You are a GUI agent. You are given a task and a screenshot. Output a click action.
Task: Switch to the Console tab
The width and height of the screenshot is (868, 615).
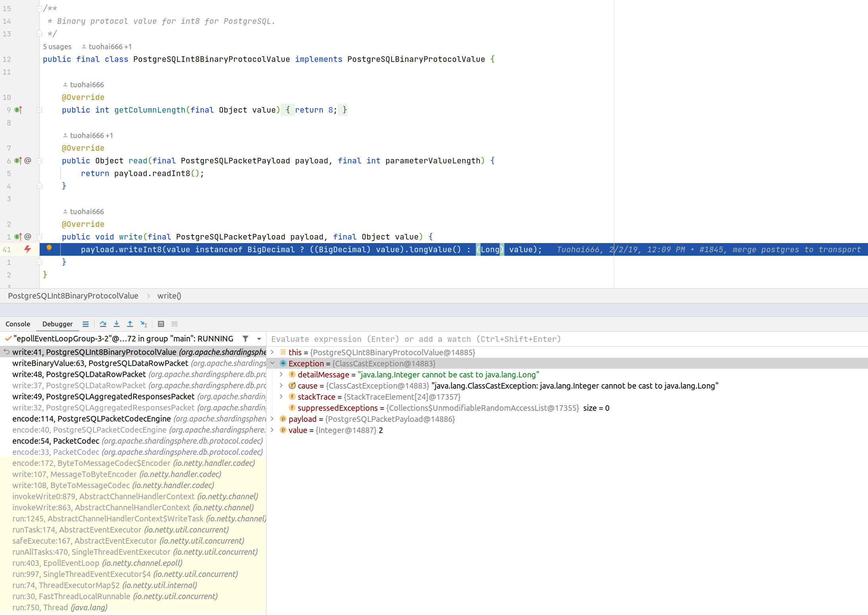(x=18, y=324)
